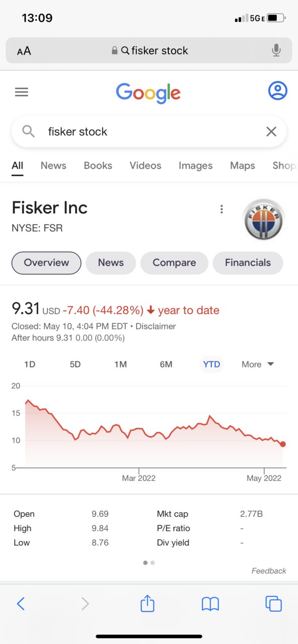The image size is (298, 644).
Task: Tap the fisker stock search field
Action: point(149,132)
